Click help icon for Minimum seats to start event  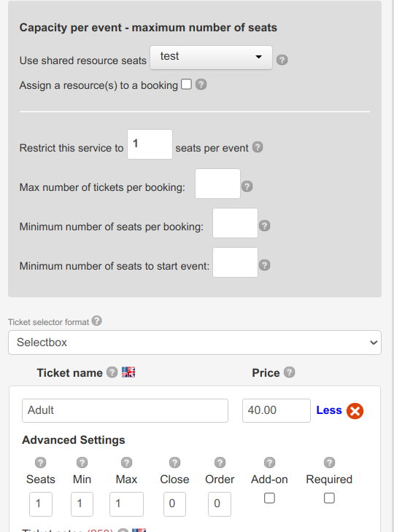pos(265,265)
